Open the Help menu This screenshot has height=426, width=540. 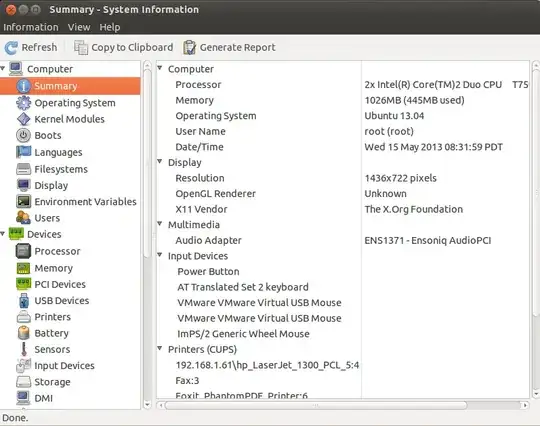click(110, 27)
